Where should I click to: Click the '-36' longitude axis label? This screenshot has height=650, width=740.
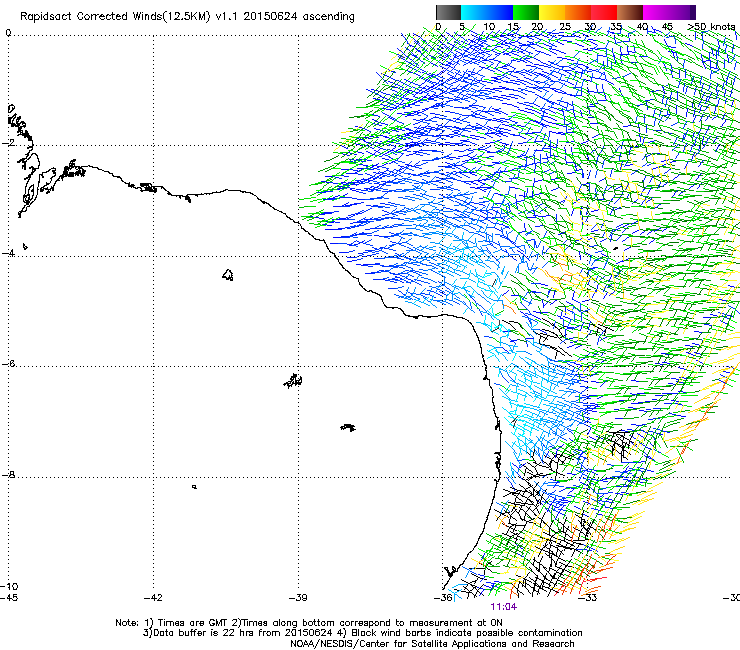443,598
